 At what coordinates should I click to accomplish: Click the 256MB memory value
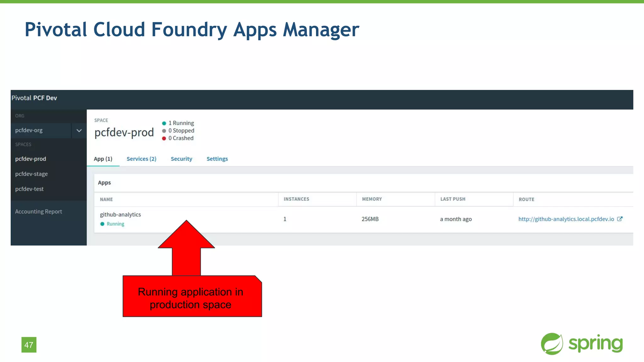click(x=370, y=219)
